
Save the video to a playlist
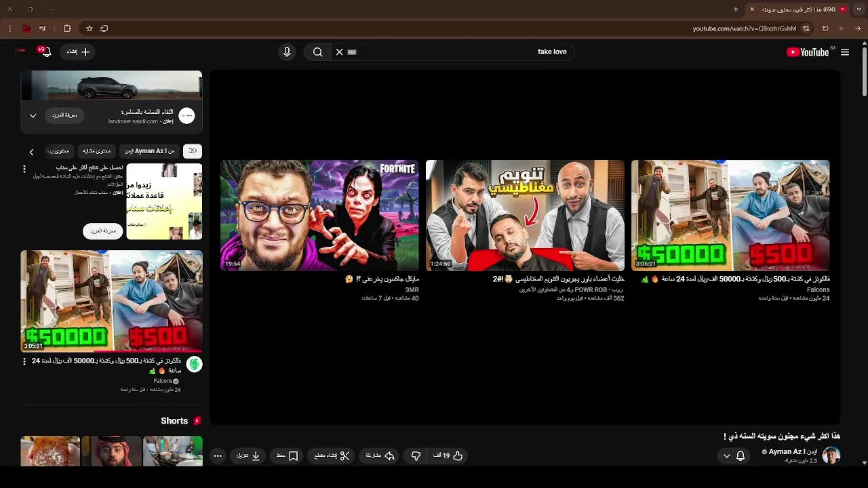click(x=288, y=456)
